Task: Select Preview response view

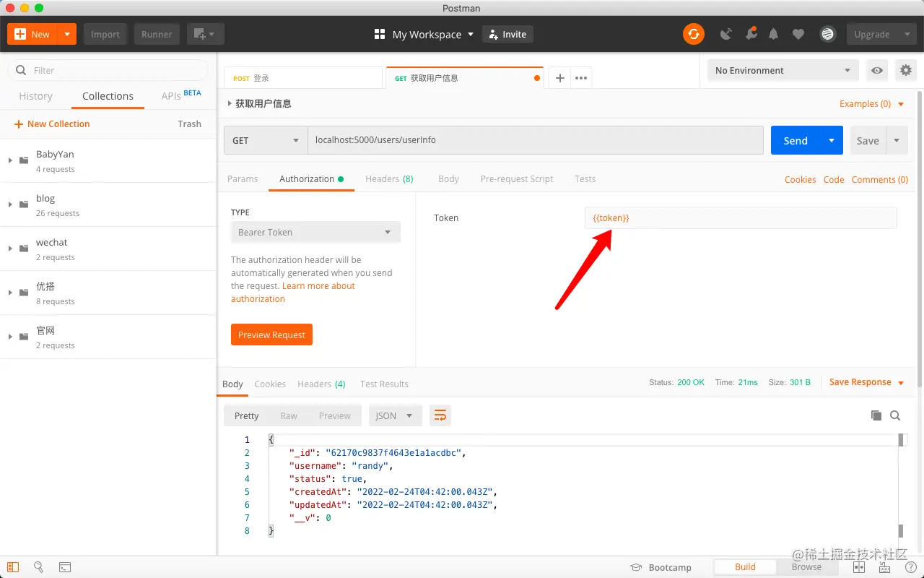Action: (335, 415)
